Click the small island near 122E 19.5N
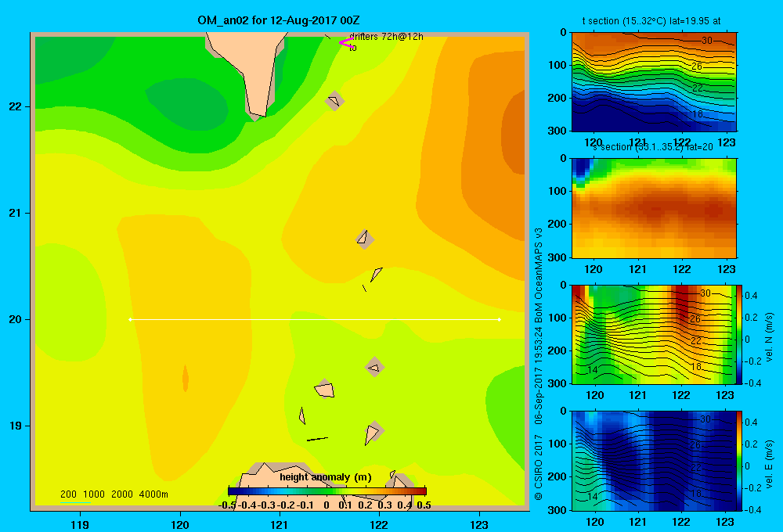Screen dimensions: 783x532 (374, 367)
